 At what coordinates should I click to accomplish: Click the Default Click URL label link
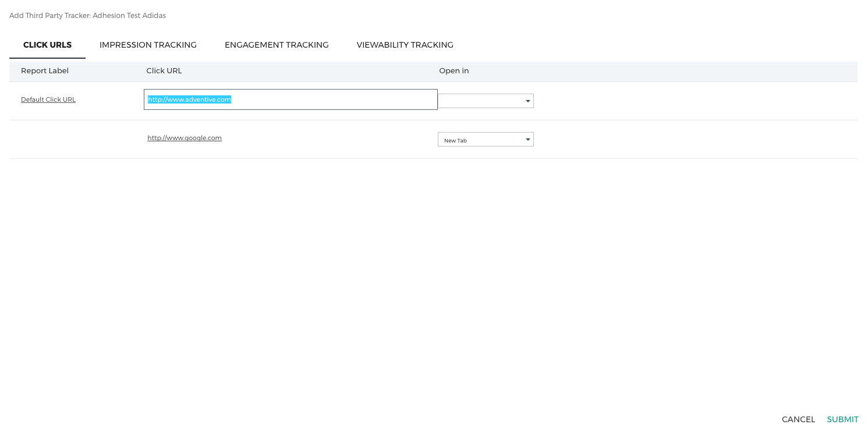point(48,99)
